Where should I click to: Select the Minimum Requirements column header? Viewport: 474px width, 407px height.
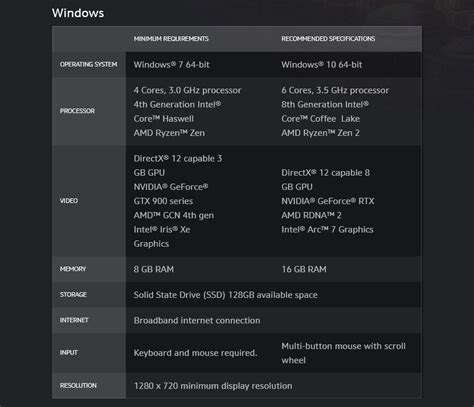171,39
